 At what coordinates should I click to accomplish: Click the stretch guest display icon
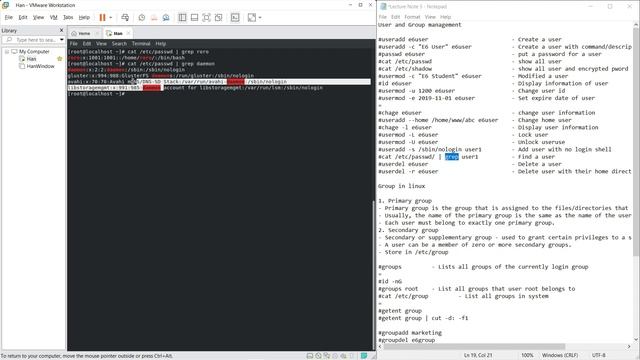[x=252, y=18]
